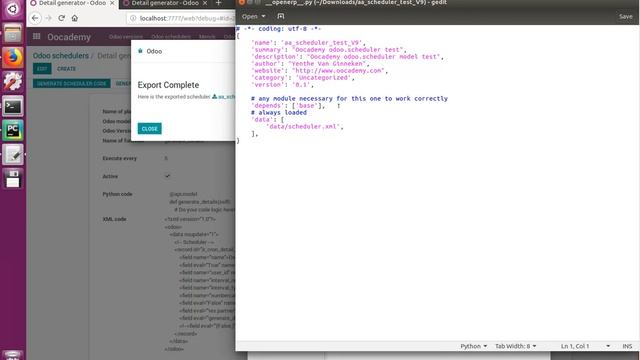Image resolution: width=640 pixels, height=360 pixels.
Task: Open Odoo schedulers menu in Odoo navbar
Action: (171, 37)
